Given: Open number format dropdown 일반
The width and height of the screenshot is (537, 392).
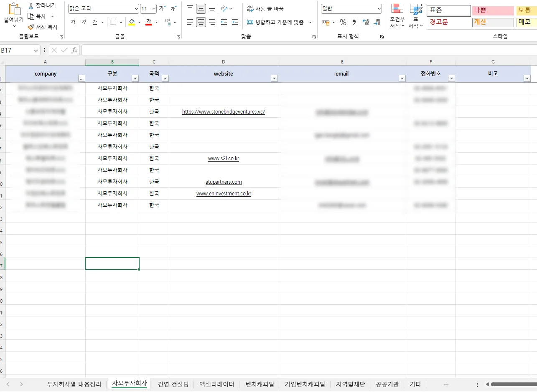Looking at the screenshot, I should point(351,8).
